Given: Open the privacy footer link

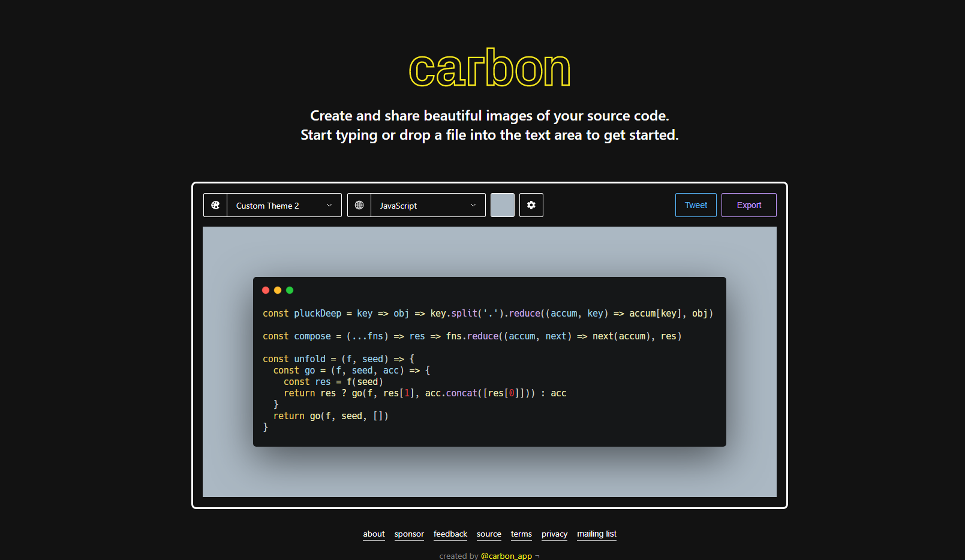Looking at the screenshot, I should (x=554, y=534).
